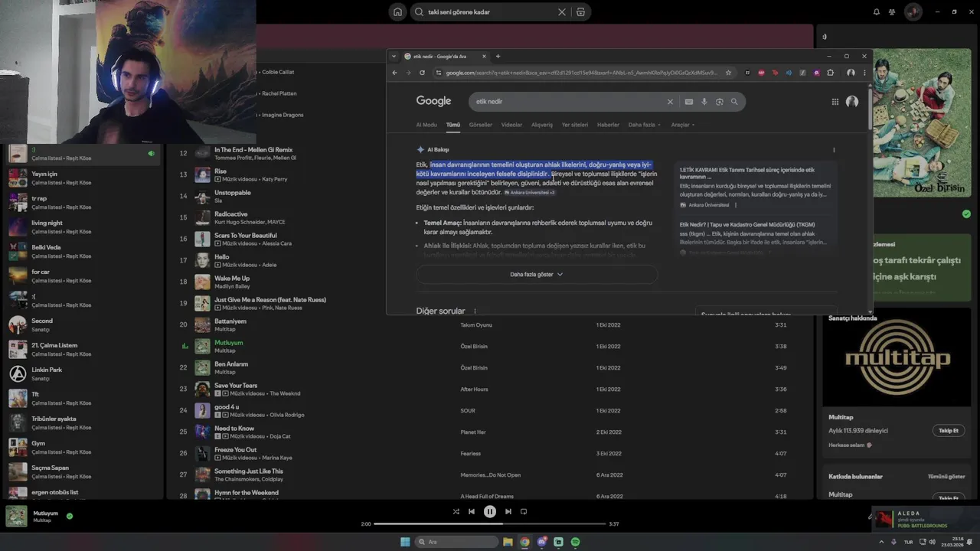The image size is (980, 551).
Task: Go back in Chrome browser
Action: [x=394, y=73]
